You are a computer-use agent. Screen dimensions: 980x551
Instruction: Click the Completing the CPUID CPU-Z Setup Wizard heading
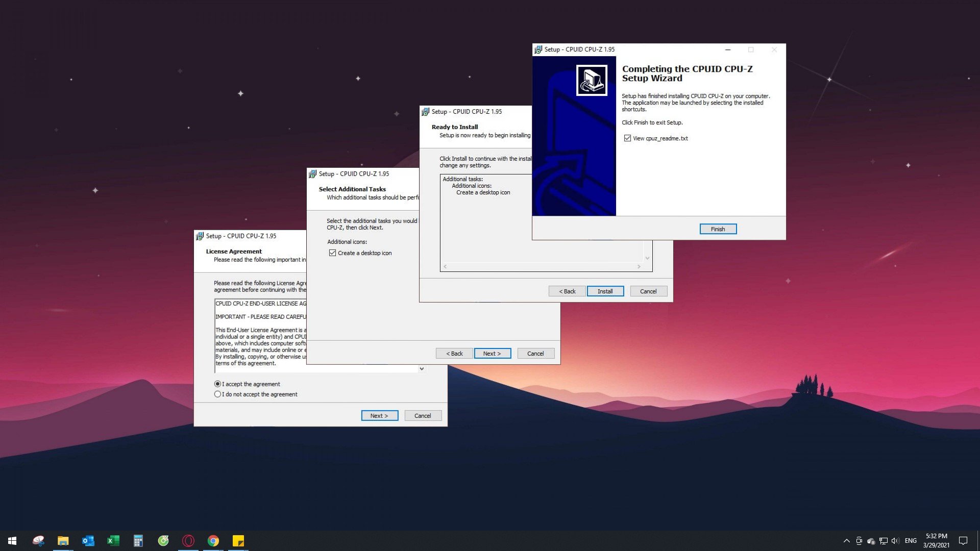click(x=687, y=73)
